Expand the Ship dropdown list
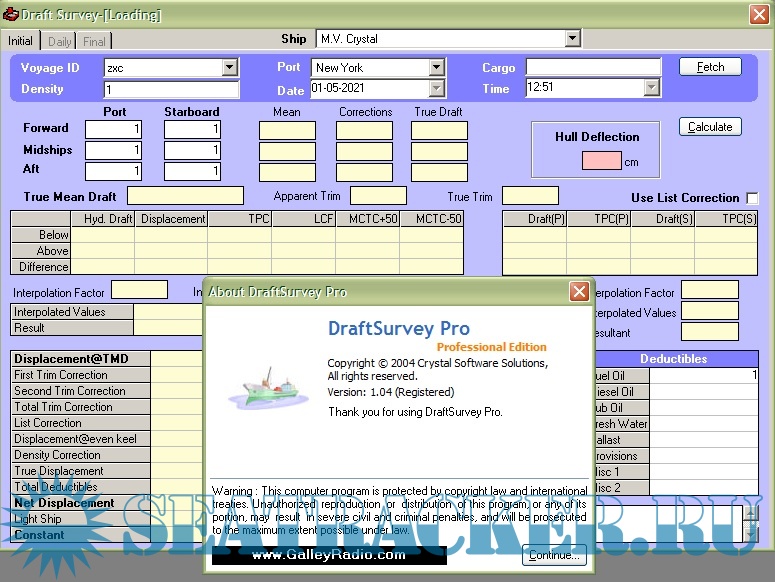This screenshot has width=775, height=582. pos(572,39)
